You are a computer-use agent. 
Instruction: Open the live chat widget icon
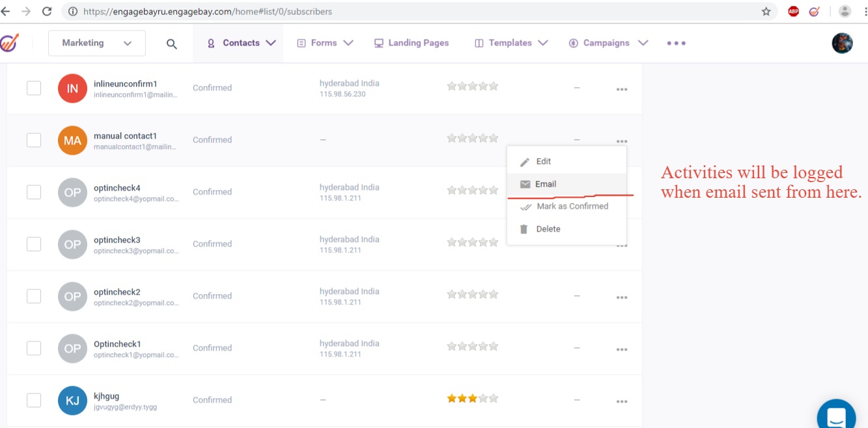click(x=836, y=416)
